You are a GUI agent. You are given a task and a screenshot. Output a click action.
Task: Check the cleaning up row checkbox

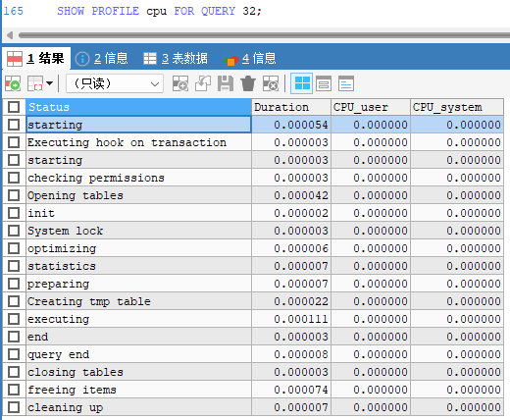click(x=14, y=407)
